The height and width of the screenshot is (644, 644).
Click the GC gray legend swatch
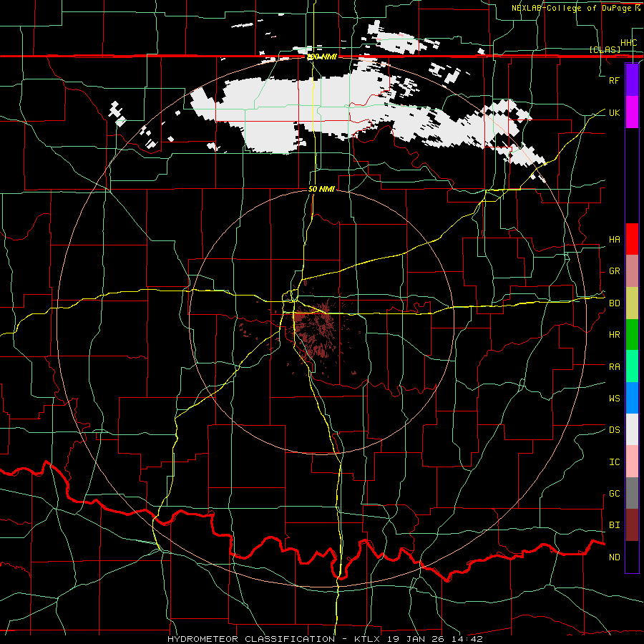coord(632,493)
